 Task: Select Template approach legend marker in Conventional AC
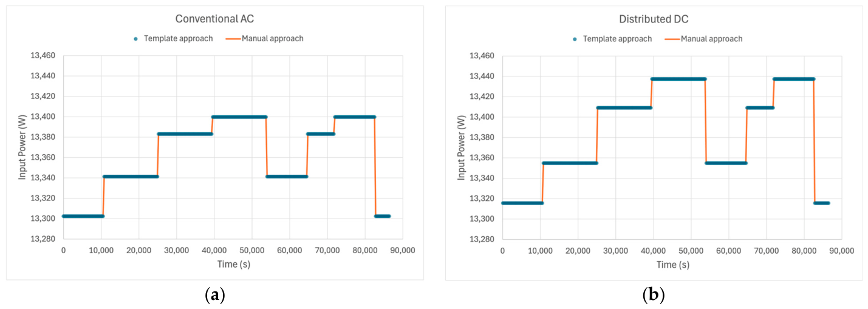[x=135, y=39]
